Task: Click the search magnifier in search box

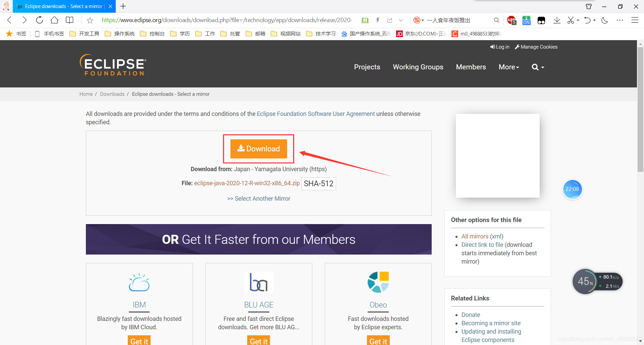Action: click(x=496, y=20)
